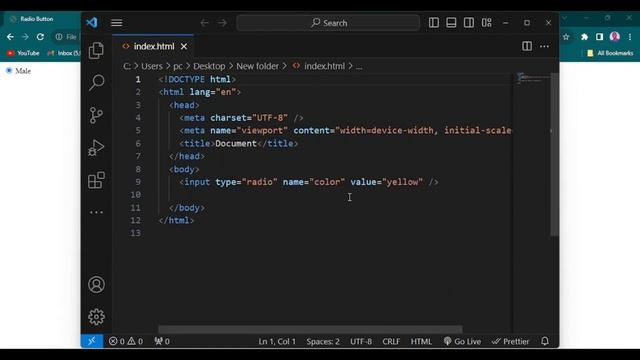Click the Desktop breadcrumb segment
The height and width of the screenshot is (360, 640).
pyautogui.click(x=209, y=66)
